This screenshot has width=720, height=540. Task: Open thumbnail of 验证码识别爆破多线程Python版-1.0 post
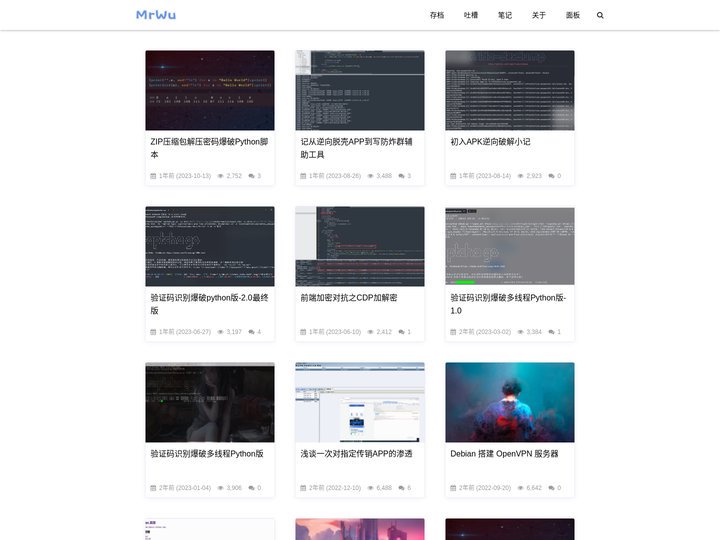pyautogui.click(x=510, y=247)
